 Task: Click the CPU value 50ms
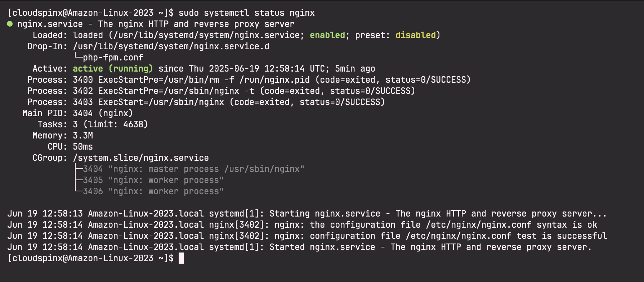83,147
